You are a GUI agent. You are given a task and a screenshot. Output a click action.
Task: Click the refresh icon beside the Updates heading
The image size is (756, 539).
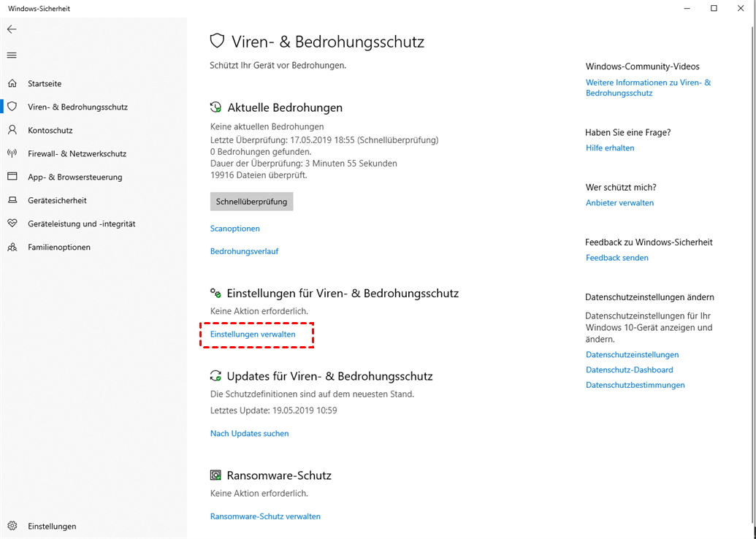(215, 376)
